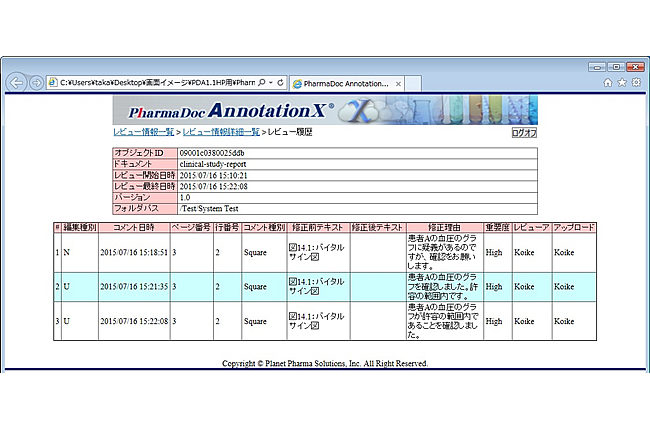650x430 pixels.
Task: Click the ログオフ button
Action: coord(524,133)
